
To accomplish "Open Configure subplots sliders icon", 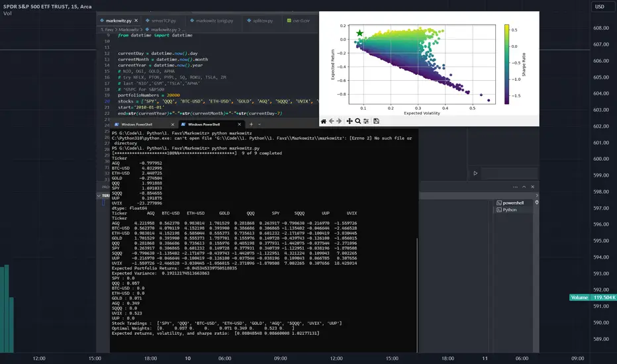I will 366,121.
